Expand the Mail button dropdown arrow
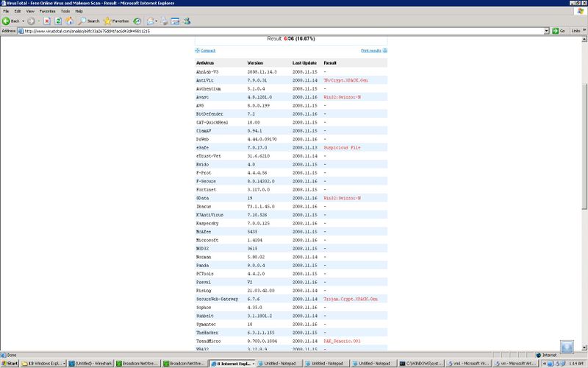This screenshot has width=588, height=368. pyautogui.click(x=157, y=21)
